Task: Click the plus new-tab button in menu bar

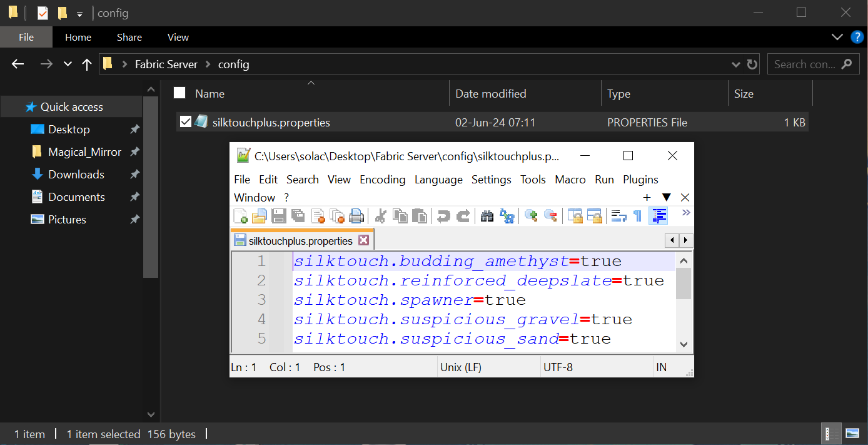Action: point(647,197)
